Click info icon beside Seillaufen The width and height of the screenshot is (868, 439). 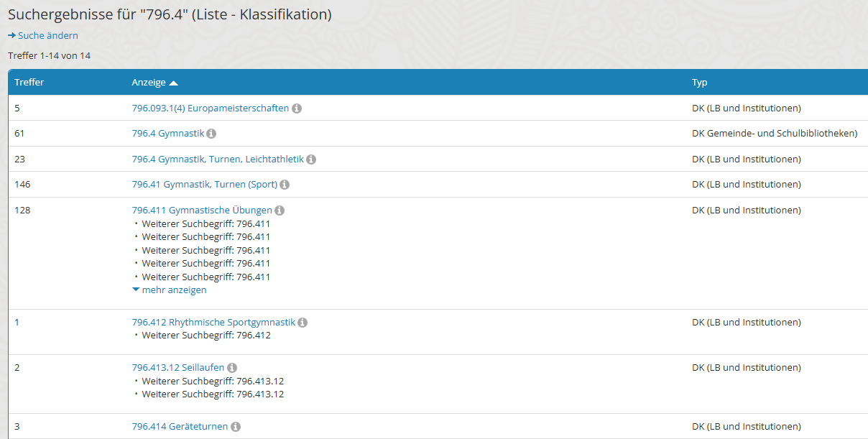pyautogui.click(x=232, y=368)
